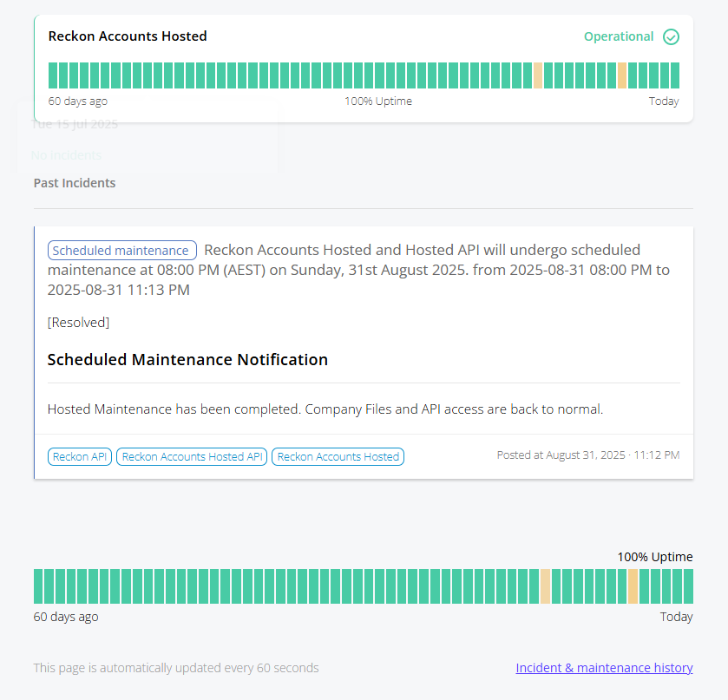Click the Past Incidents heading
The height and width of the screenshot is (700, 728).
click(75, 183)
